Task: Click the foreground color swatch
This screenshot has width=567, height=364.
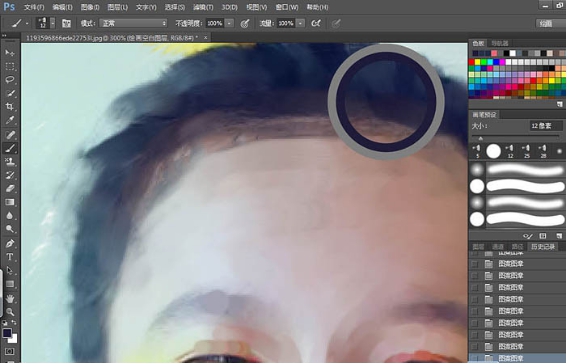Action: point(7,333)
